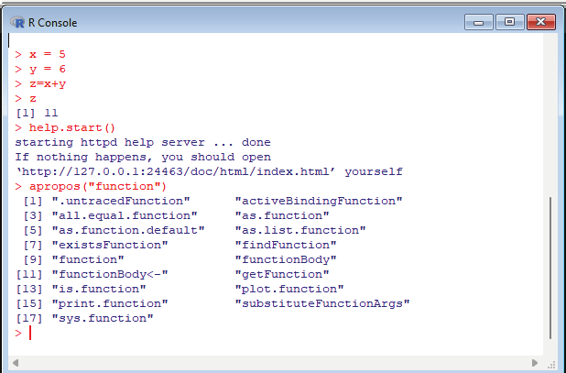Click the 'y = 6' command line
The width and height of the screenshot is (566, 373).
(x=40, y=69)
